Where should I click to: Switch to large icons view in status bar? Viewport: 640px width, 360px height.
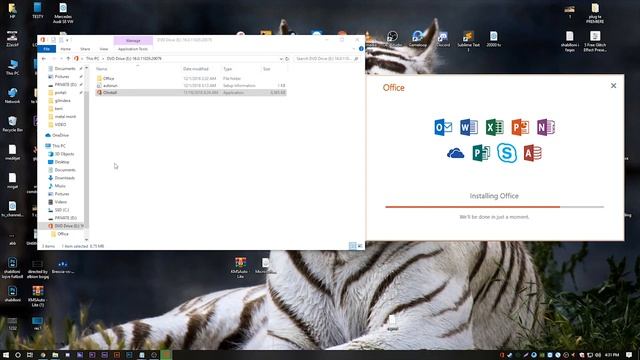pos(360,246)
